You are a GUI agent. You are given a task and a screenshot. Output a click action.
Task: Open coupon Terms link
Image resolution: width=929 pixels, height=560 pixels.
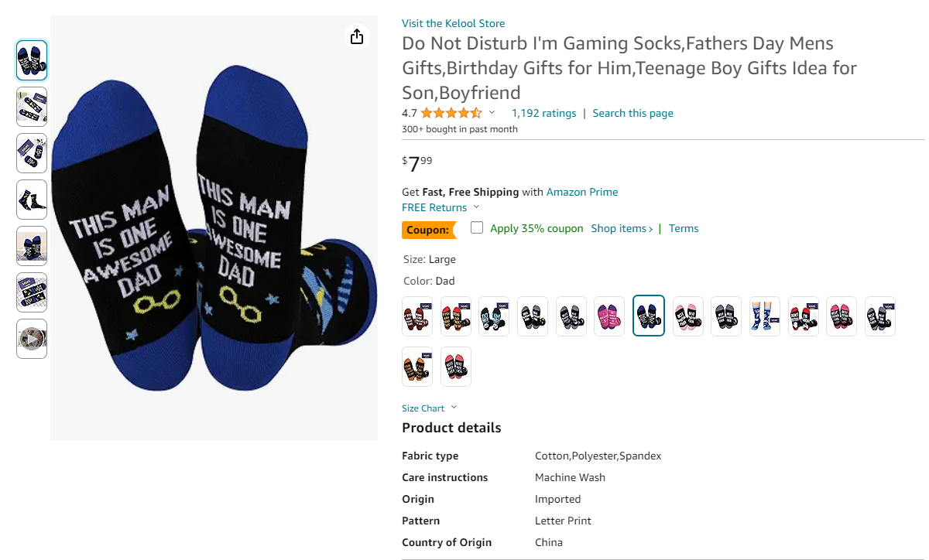pyautogui.click(x=684, y=228)
